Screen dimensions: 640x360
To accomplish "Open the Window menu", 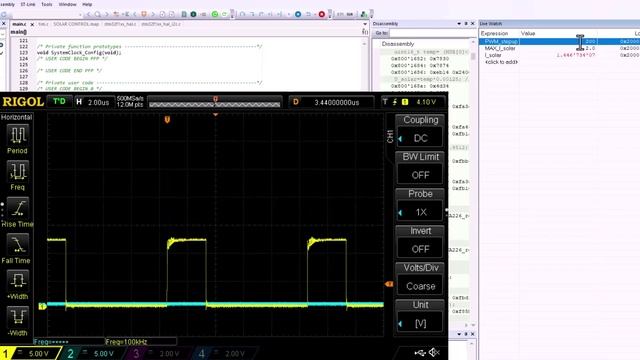I will click(x=67, y=4).
